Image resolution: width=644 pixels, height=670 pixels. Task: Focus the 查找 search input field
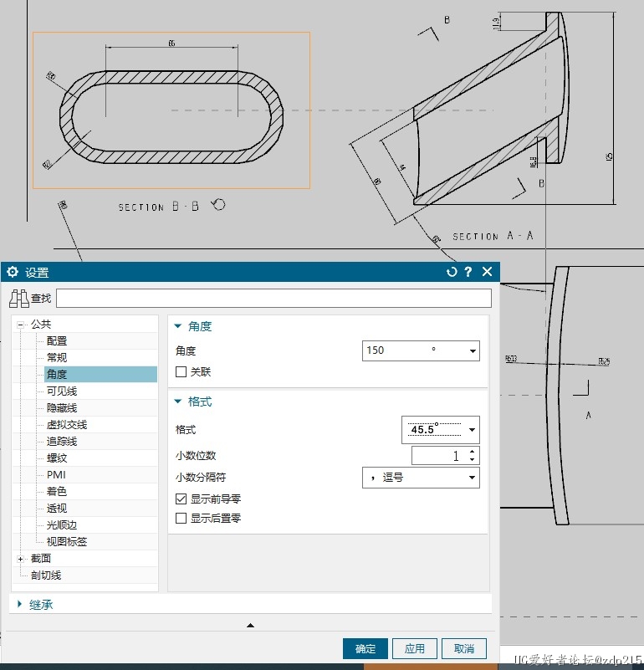(273, 299)
